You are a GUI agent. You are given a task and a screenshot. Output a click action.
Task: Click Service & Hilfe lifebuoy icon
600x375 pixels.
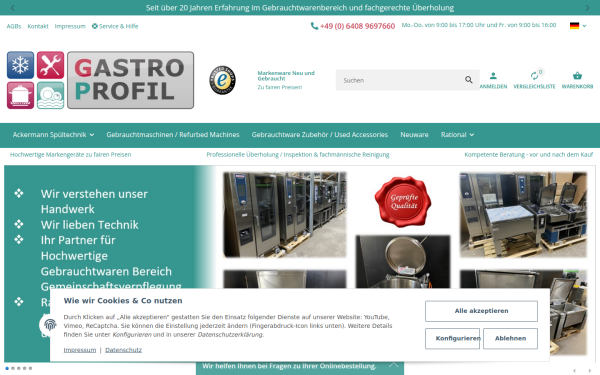pos(95,26)
